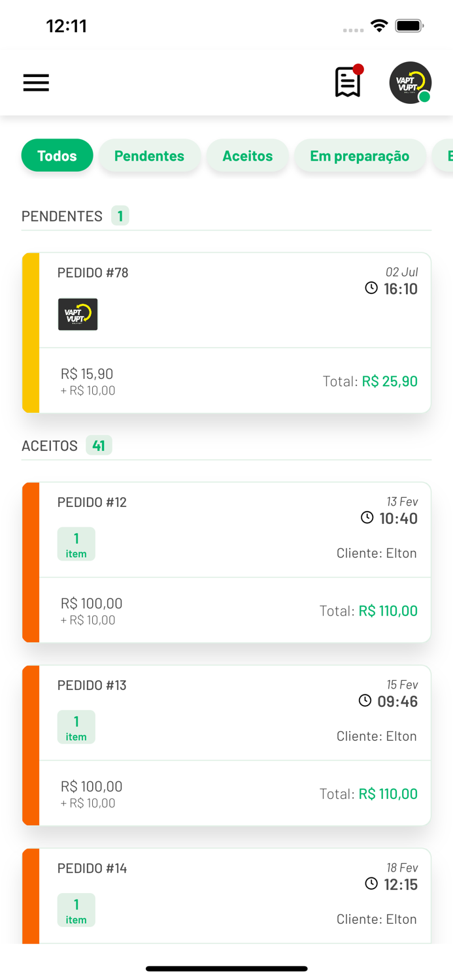This screenshot has height=980, width=453.
Task: Tap the Pendentes count badge
Action: click(x=120, y=216)
